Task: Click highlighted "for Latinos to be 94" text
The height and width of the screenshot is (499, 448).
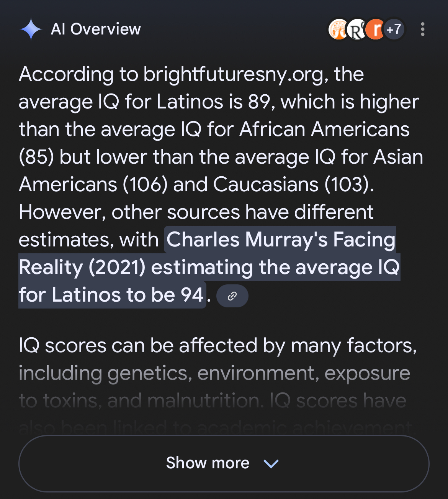Action: coord(111,295)
